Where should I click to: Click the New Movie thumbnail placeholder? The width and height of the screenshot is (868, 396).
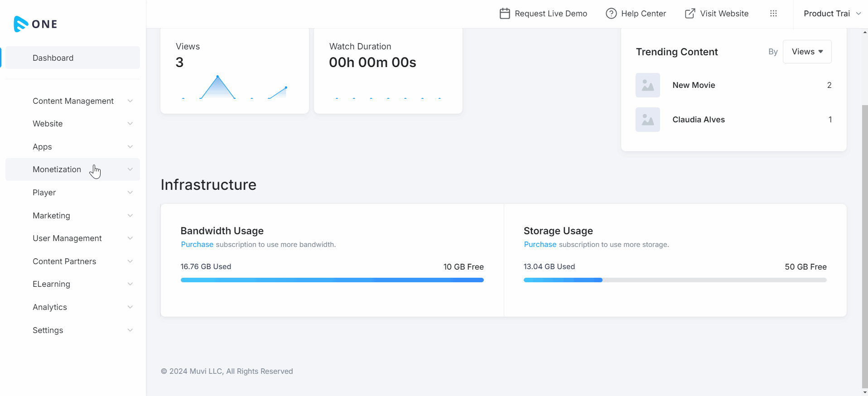pyautogui.click(x=647, y=85)
